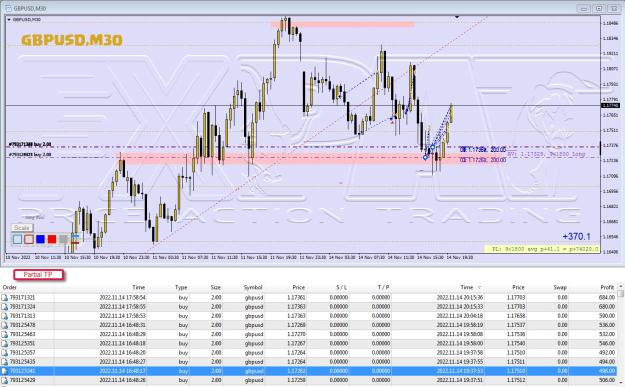
Task: Click the light blue outlined square below Scale
Action: (17, 239)
